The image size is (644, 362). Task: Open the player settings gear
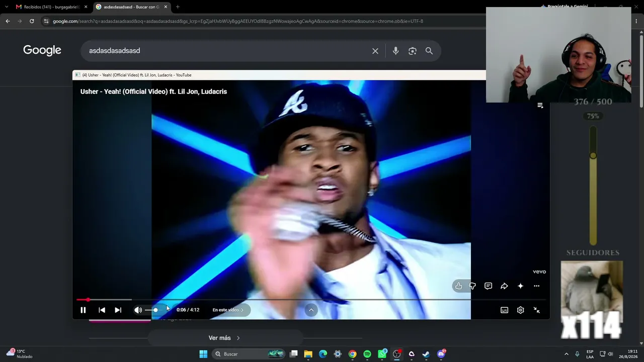click(x=520, y=310)
